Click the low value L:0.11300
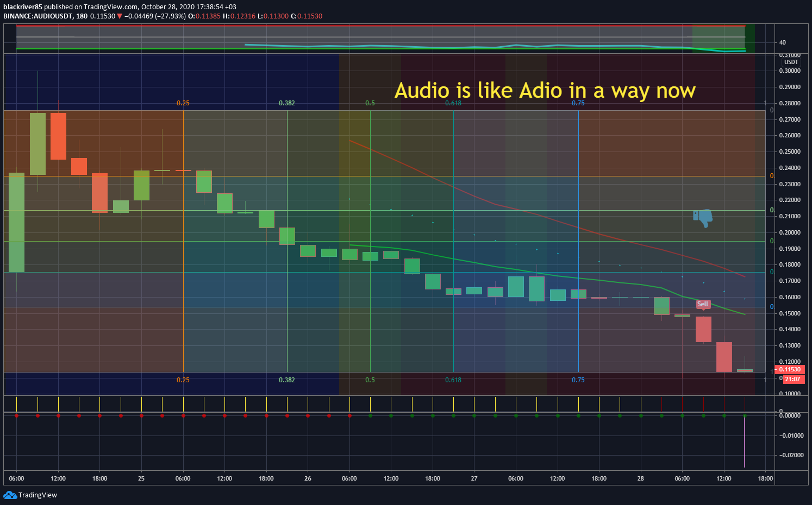This screenshot has width=812, height=505. 273,16
